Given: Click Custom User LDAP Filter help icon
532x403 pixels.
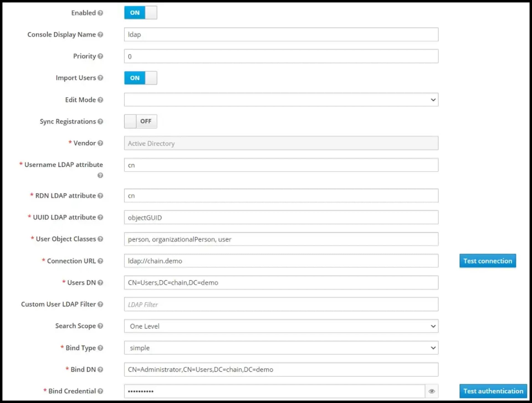Looking at the screenshot, I should coord(100,304).
